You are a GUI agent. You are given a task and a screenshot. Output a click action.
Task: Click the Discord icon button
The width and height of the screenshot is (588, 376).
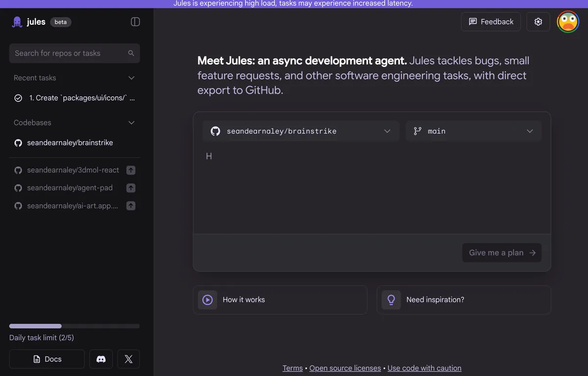pyautogui.click(x=101, y=359)
